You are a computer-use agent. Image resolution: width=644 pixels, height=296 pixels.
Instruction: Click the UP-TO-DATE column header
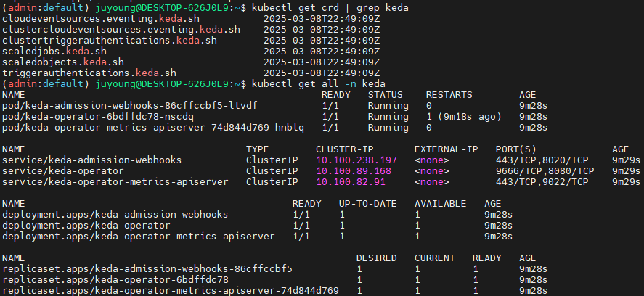[x=368, y=204]
